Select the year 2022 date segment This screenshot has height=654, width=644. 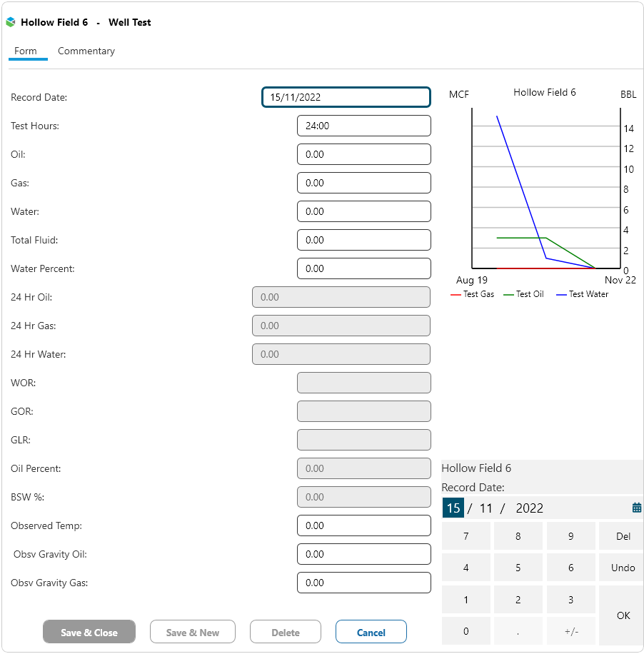point(530,508)
